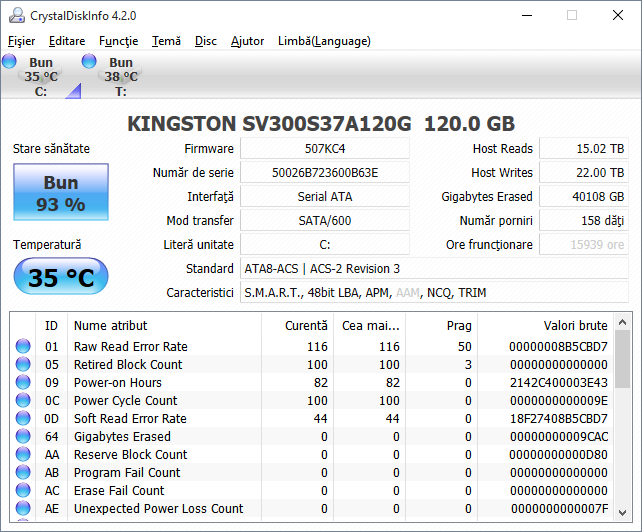Open the Editare menu
This screenshot has height=532, width=642.
pyautogui.click(x=67, y=41)
